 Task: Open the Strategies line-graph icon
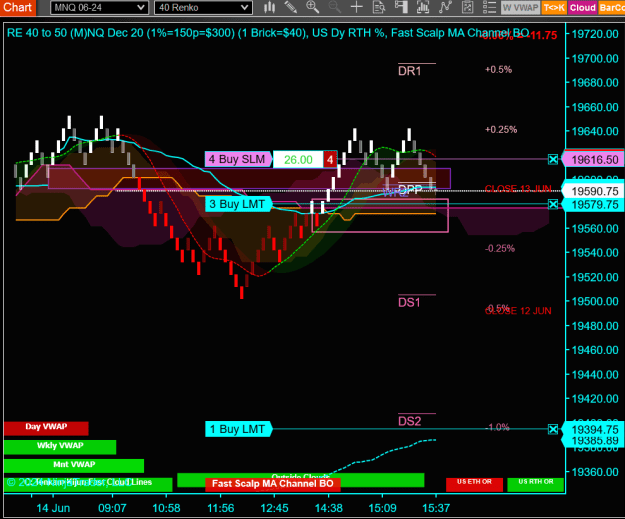[445, 7]
